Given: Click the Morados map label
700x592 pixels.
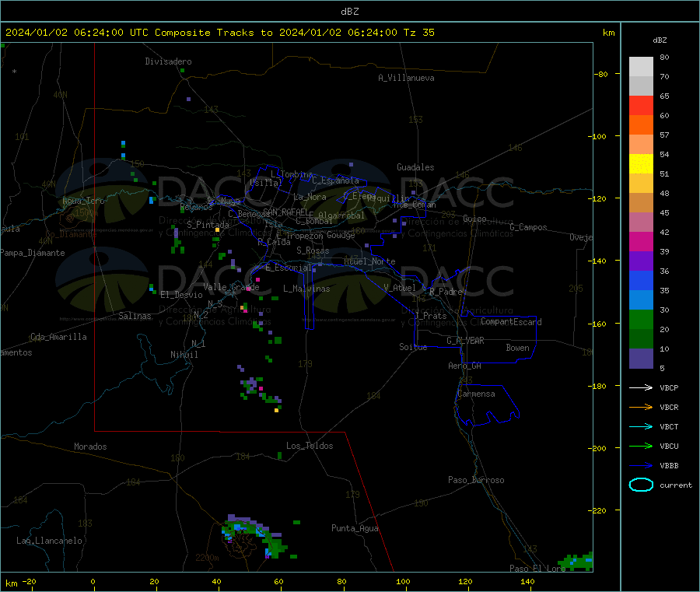Looking at the screenshot, I should point(90,447).
